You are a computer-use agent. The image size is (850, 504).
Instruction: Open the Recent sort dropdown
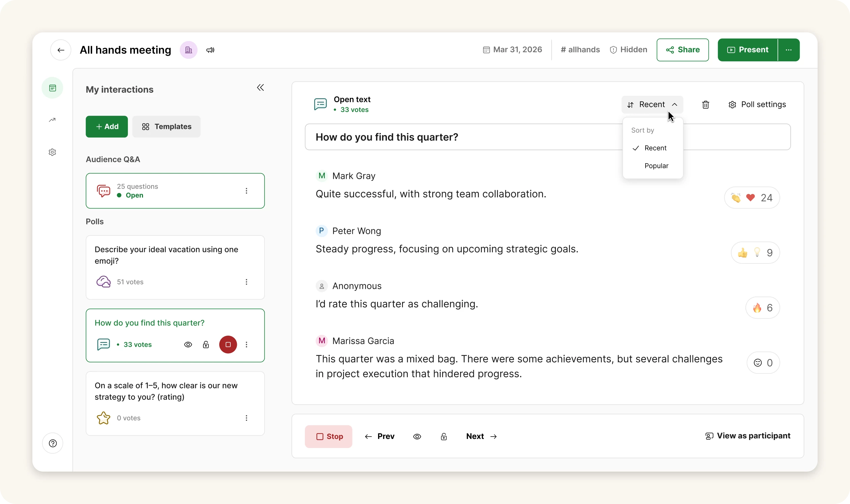pos(652,105)
